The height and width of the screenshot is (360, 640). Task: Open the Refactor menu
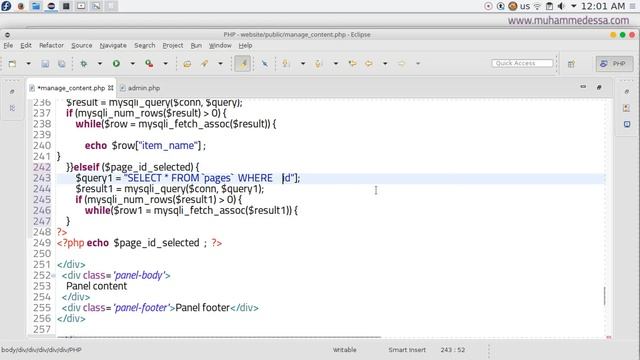click(x=51, y=45)
